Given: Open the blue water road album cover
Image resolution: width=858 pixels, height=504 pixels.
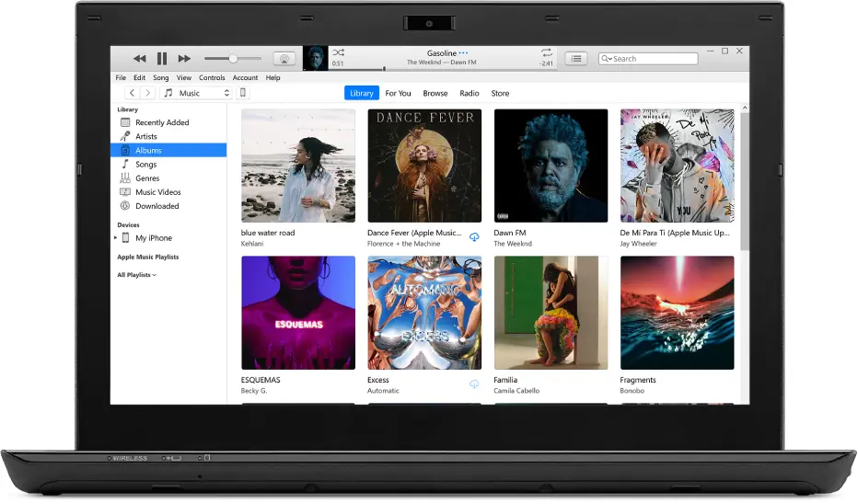Looking at the screenshot, I should (x=298, y=166).
